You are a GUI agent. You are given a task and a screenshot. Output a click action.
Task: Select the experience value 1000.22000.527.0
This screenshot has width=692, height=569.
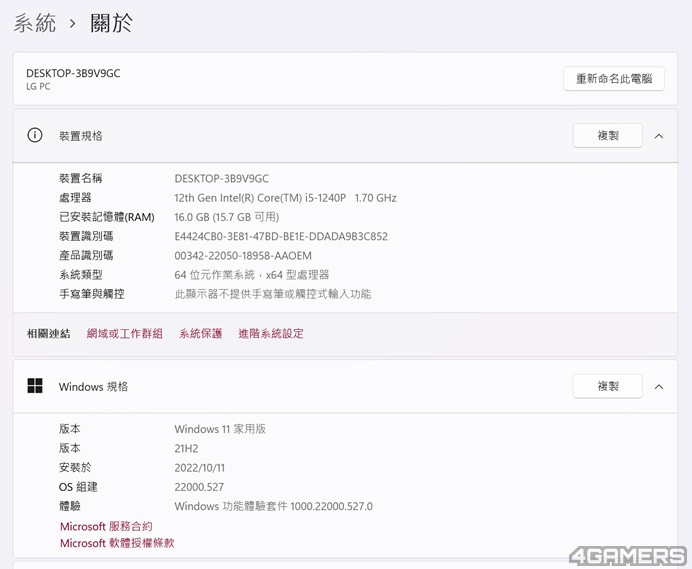click(x=274, y=506)
